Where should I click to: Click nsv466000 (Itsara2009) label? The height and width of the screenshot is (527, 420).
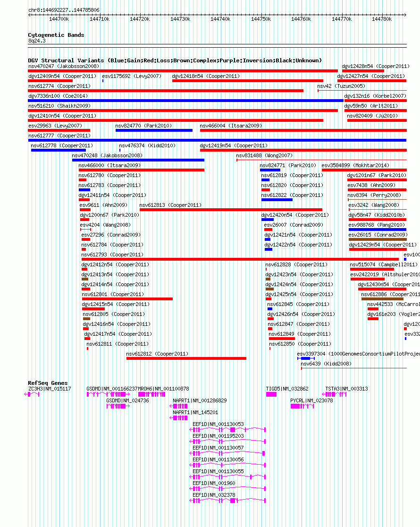[109, 165]
